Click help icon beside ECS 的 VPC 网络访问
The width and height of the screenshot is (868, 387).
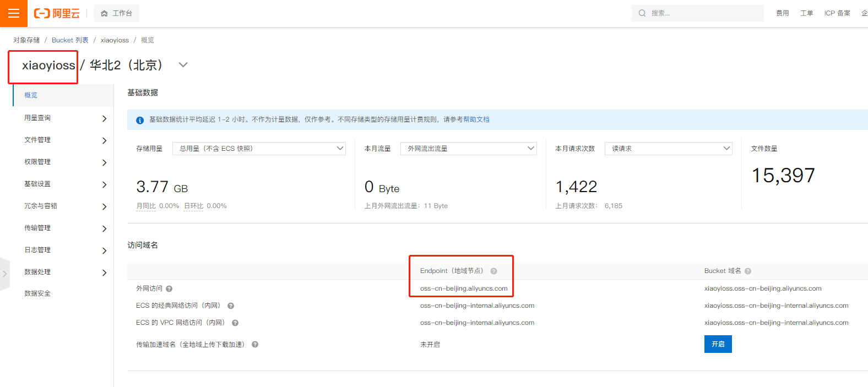pyautogui.click(x=235, y=323)
